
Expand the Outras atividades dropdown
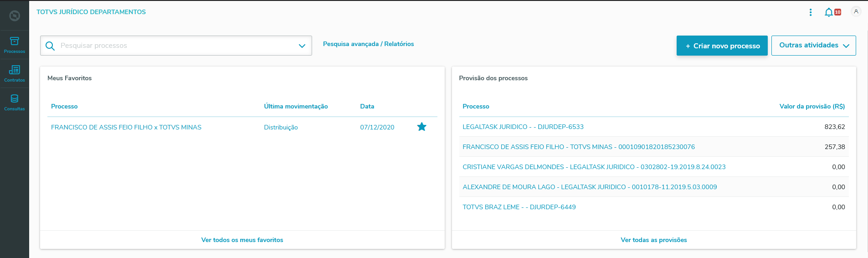coord(813,46)
